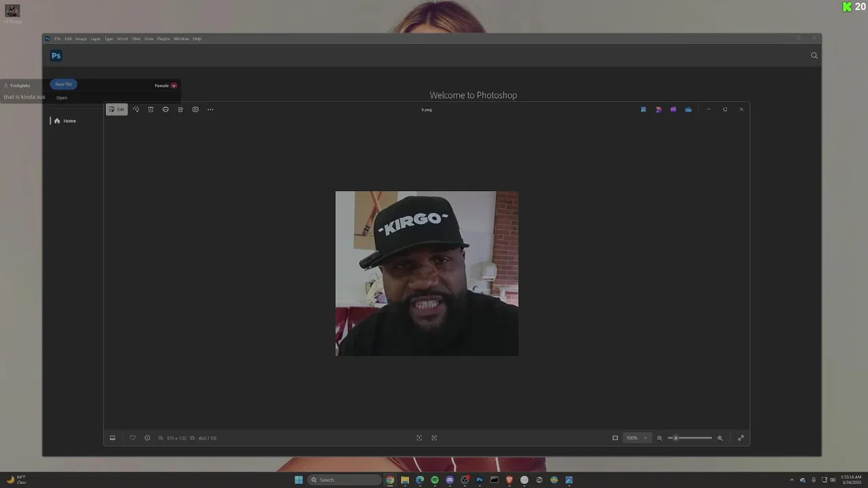Open the three-dot more options menu

(210, 109)
